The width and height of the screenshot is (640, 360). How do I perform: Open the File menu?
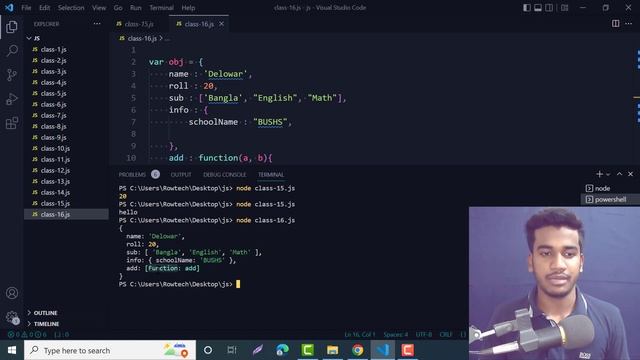(x=26, y=8)
